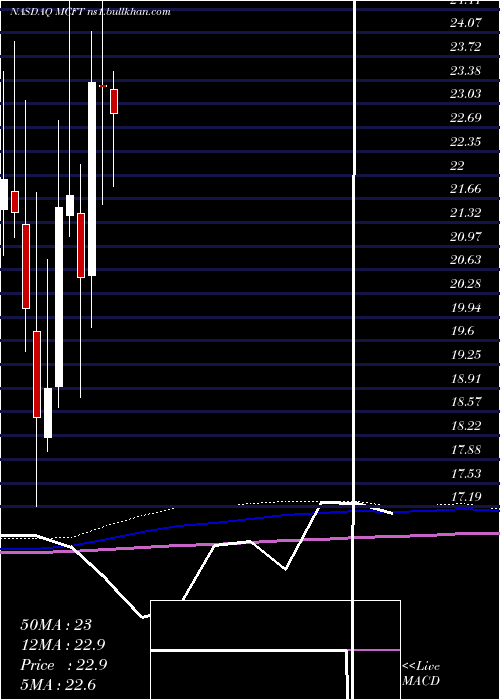Click the 17.19 price axis label
Screen dimensions: 500x700
[x=466, y=496]
